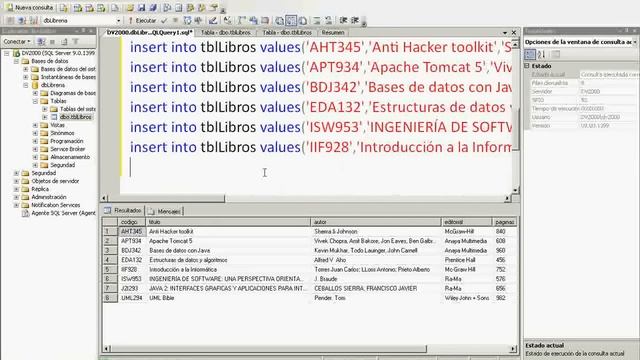Viewport: 640px width, 360px height.
Task: Run the query with the Ejecutar button
Action: tap(142, 20)
